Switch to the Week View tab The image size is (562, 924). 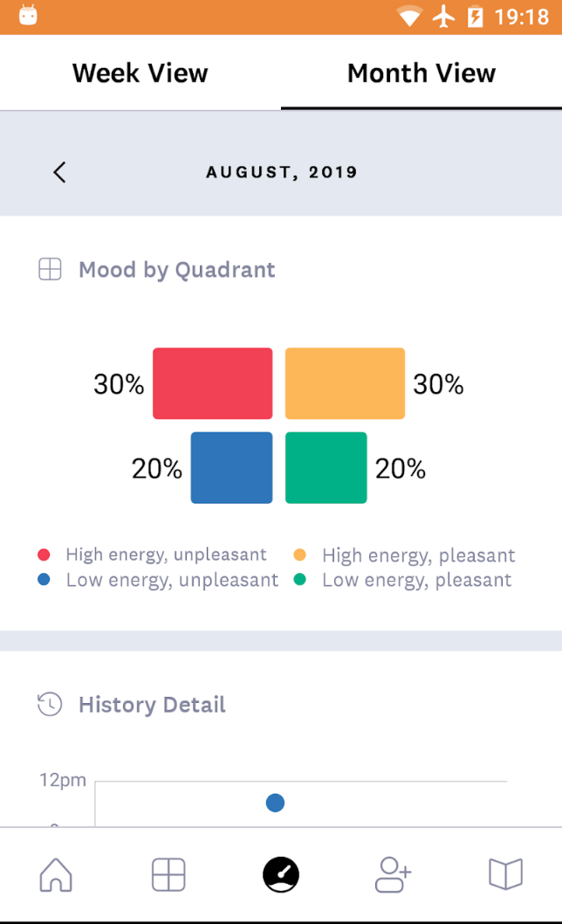(x=140, y=73)
